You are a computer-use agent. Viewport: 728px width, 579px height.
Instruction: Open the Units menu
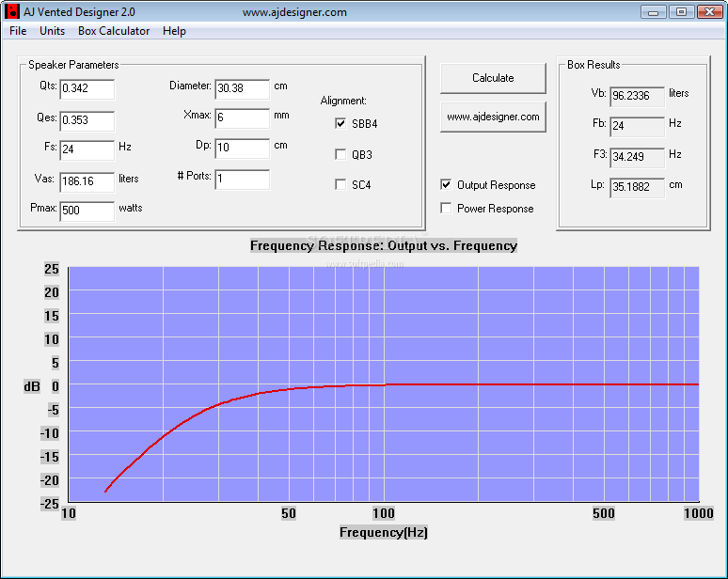(x=52, y=31)
